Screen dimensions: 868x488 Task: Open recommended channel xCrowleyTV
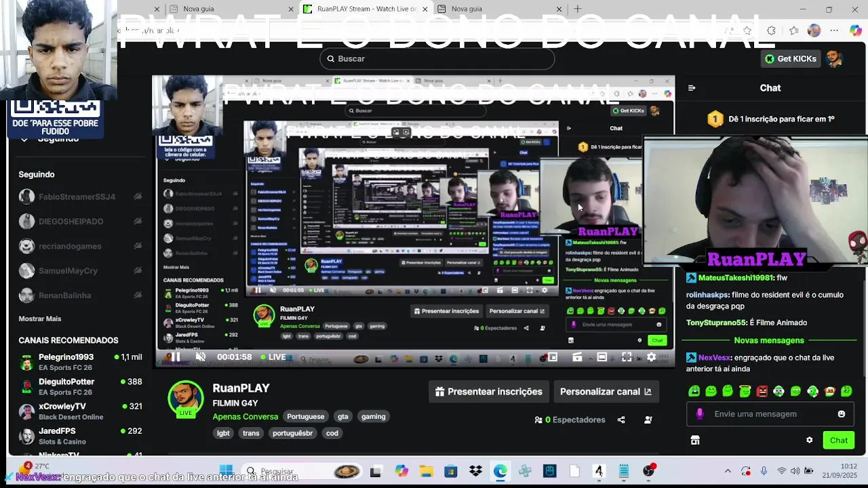[80, 411]
